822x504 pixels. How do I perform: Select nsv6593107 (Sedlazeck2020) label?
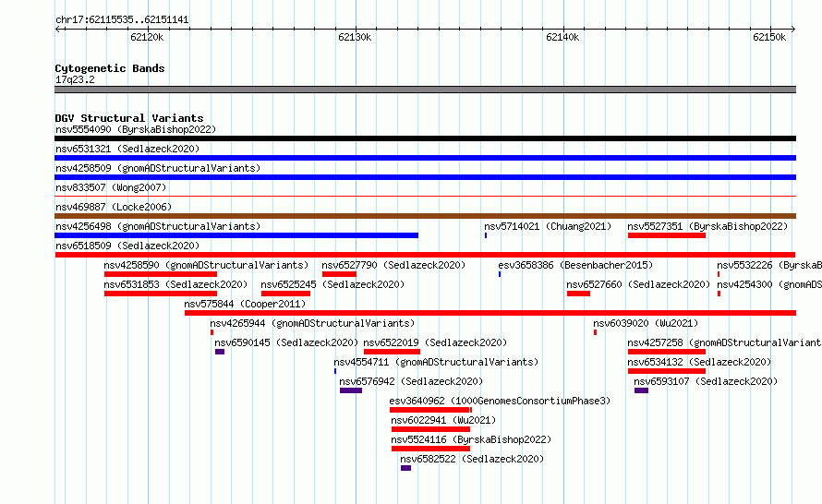click(x=706, y=381)
